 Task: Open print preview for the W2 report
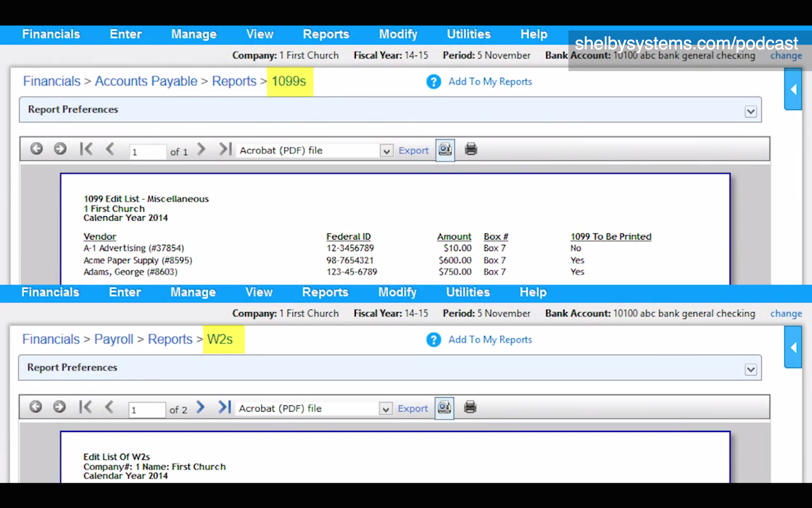click(x=444, y=407)
